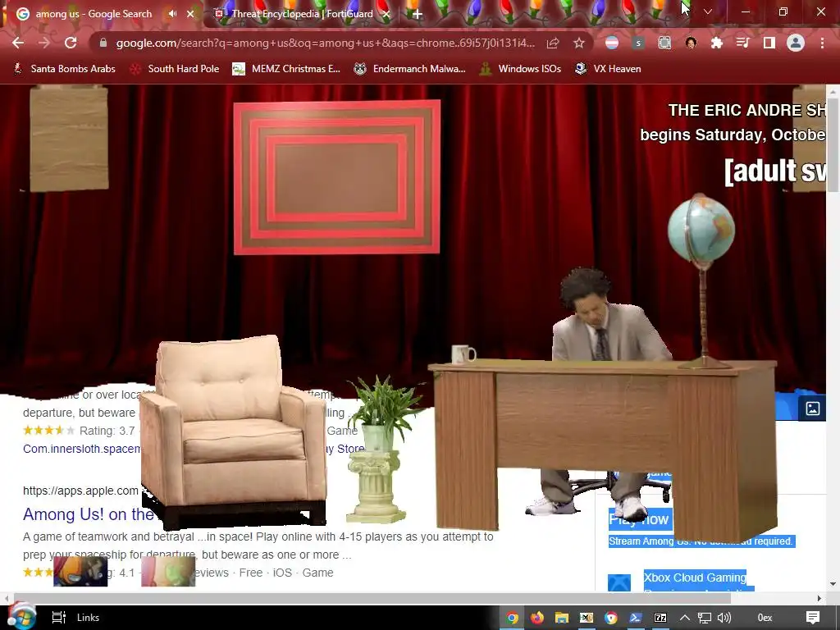Click the 'Play now' highlighted link
Screen dimensions: 840x630
pyautogui.click(x=639, y=519)
